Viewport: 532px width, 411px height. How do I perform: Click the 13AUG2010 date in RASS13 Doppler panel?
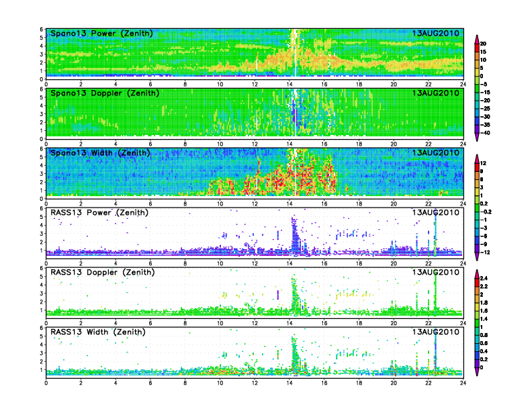tap(436, 272)
